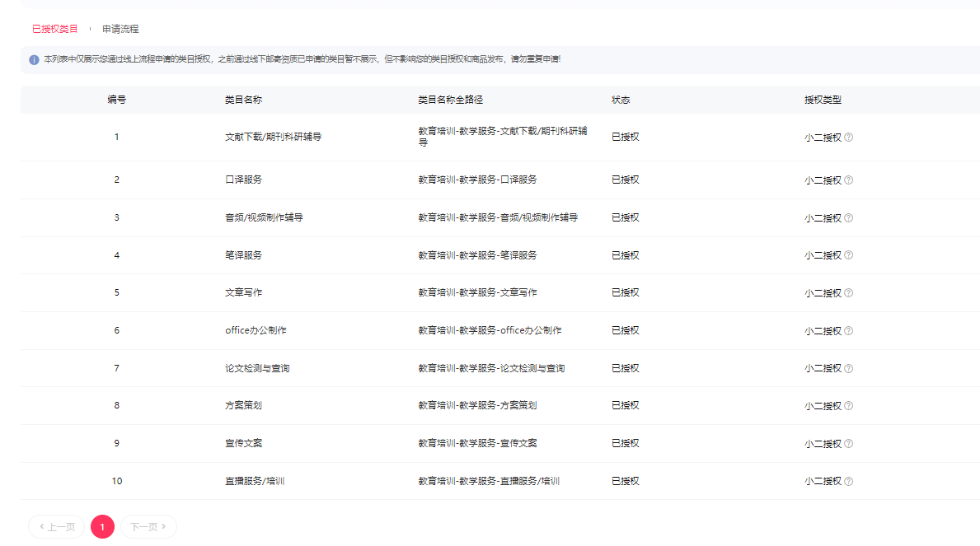Click help icon in office办公制作 row

coord(849,331)
